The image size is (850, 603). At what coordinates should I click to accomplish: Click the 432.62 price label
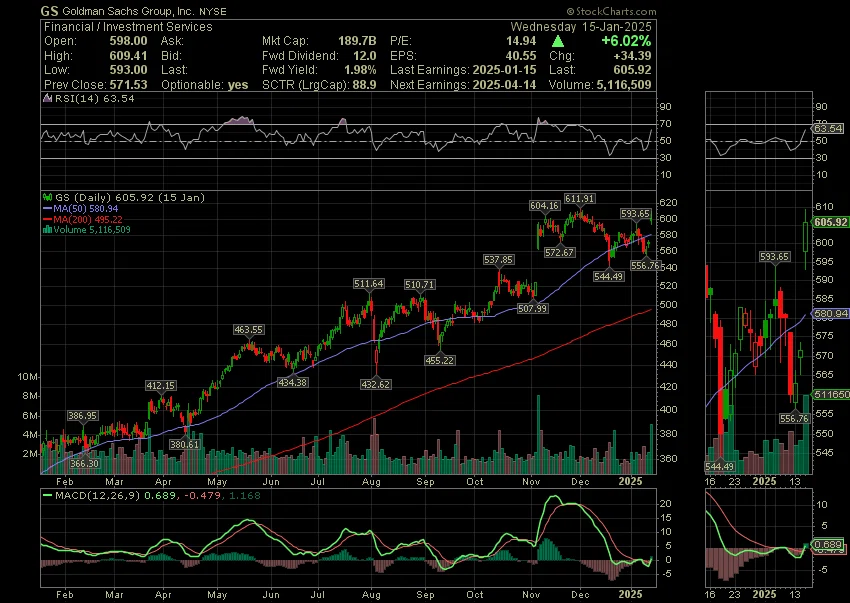pyautogui.click(x=375, y=384)
